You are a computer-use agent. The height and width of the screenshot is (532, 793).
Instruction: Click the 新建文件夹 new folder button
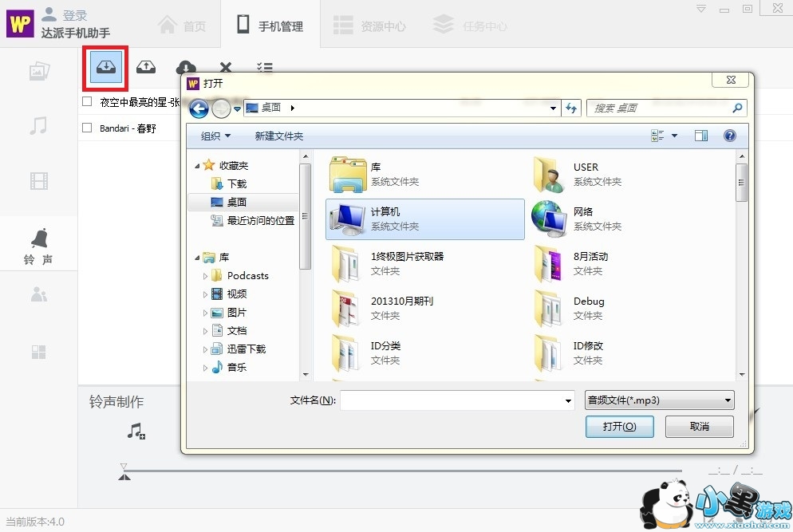pos(278,136)
